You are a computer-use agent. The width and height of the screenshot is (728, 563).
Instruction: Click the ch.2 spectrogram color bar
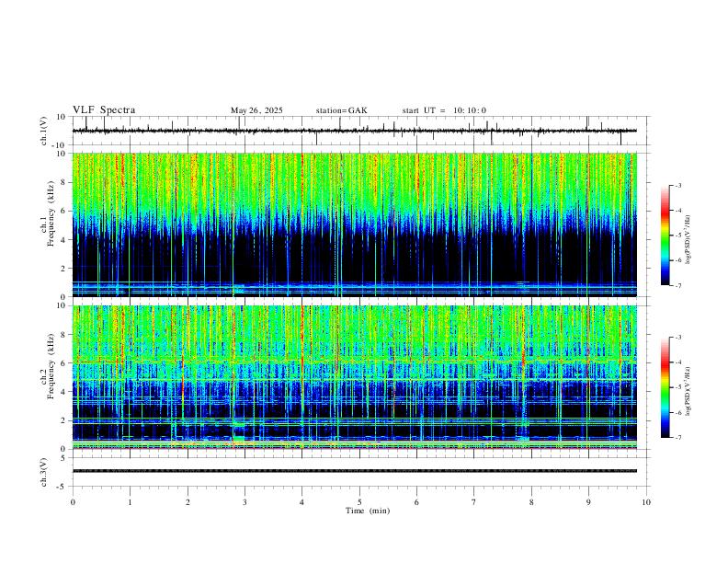665,387
